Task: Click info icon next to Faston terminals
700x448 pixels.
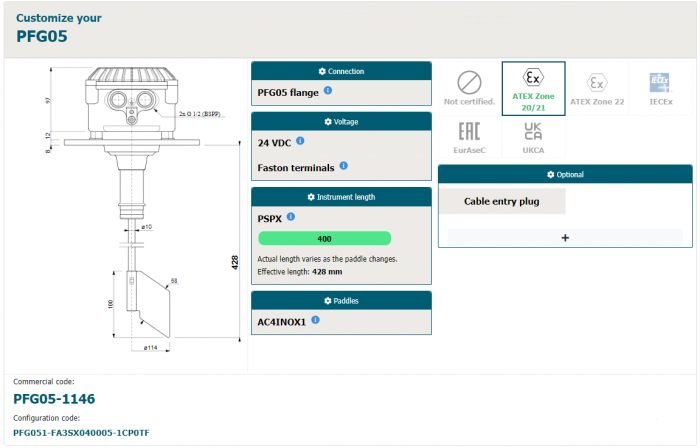Action: coord(343,166)
